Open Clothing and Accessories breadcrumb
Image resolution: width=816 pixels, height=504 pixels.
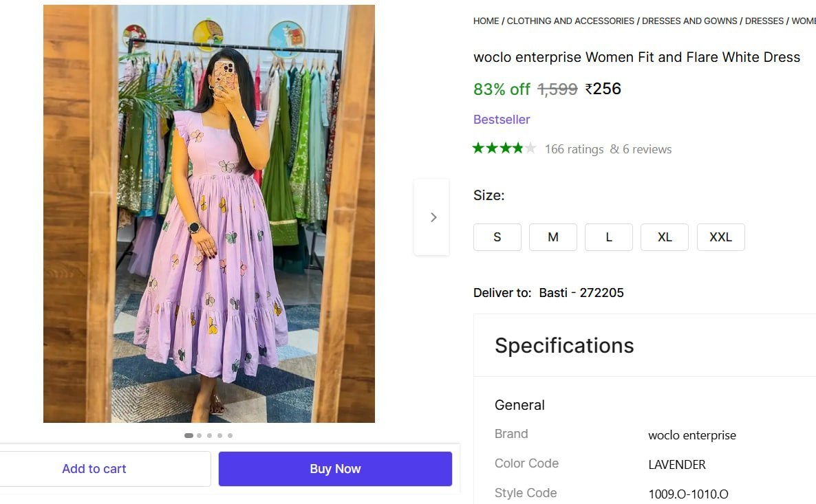tap(570, 21)
